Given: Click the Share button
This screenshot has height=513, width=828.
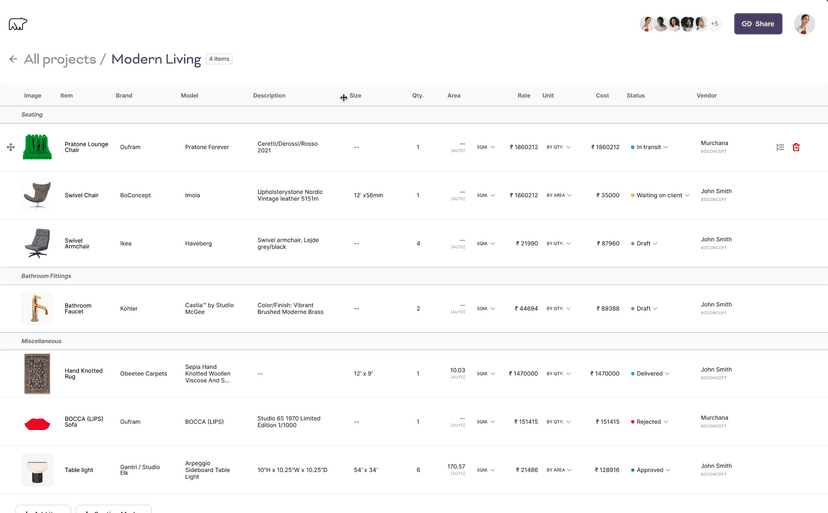Looking at the screenshot, I should click(758, 24).
